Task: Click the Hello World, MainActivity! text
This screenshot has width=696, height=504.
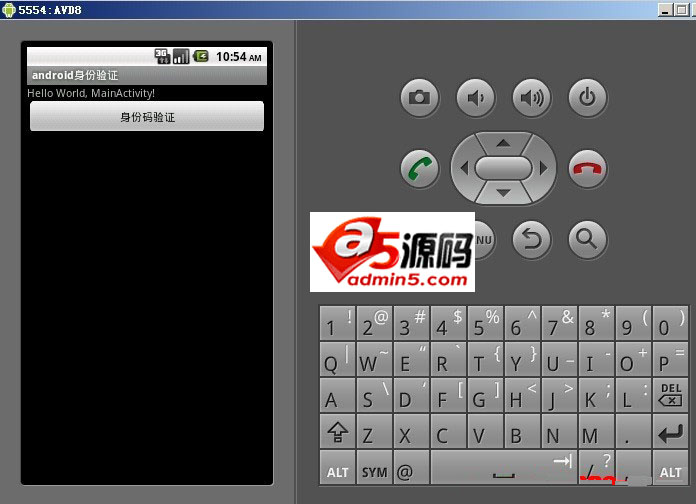Action: pos(91,93)
